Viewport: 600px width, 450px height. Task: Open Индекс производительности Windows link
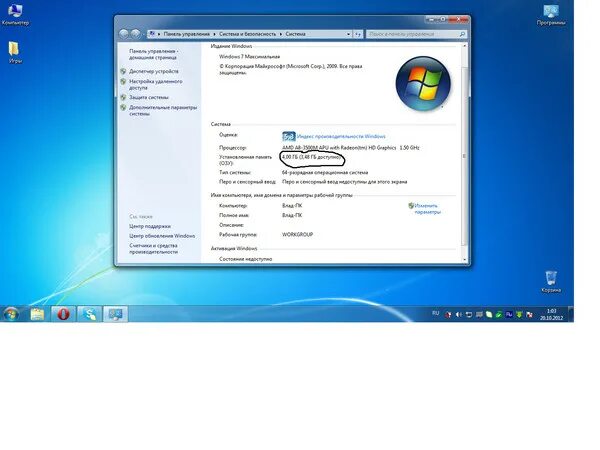341,136
